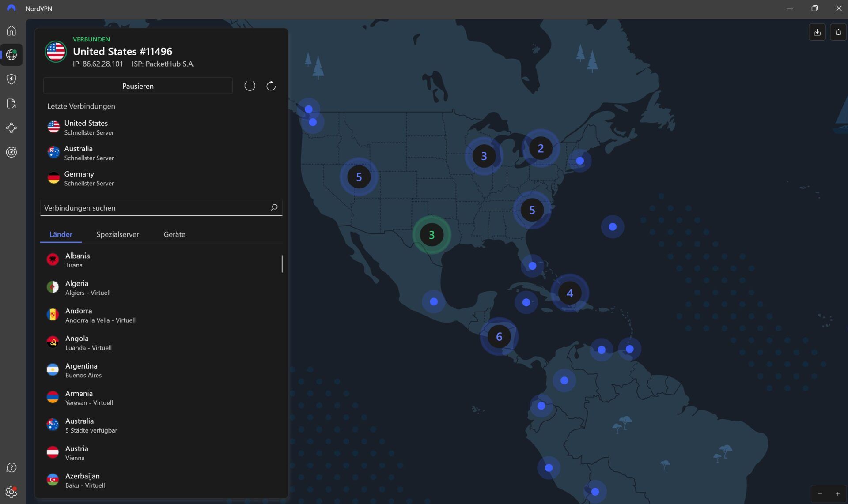Click the United States #11496 title
This screenshot has width=848, height=504.
[x=122, y=51]
